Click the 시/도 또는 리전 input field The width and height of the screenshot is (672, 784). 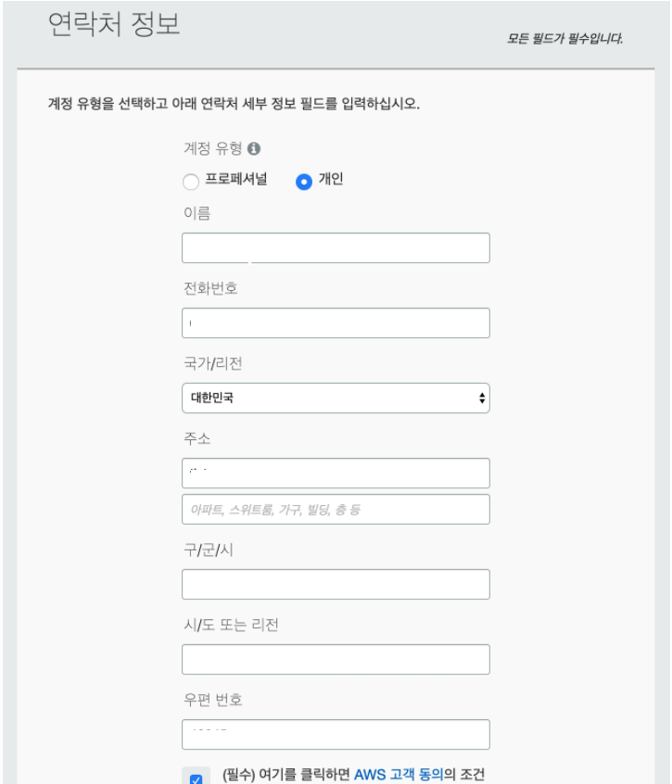click(x=336, y=658)
